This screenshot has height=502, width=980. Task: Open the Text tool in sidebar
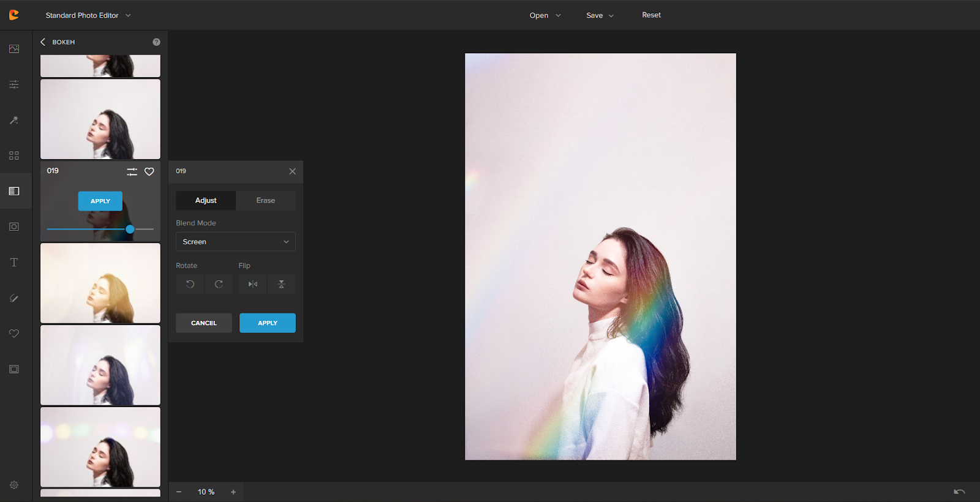(14, 263)
